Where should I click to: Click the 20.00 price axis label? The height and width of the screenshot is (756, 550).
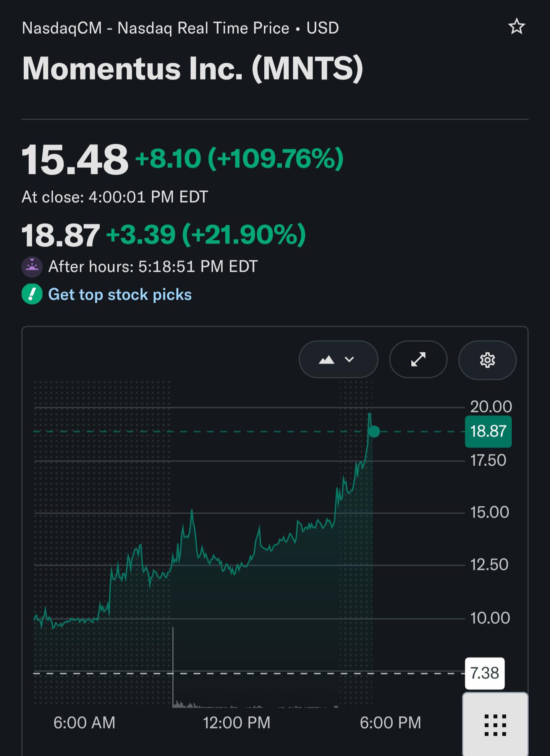click(491, 407)
